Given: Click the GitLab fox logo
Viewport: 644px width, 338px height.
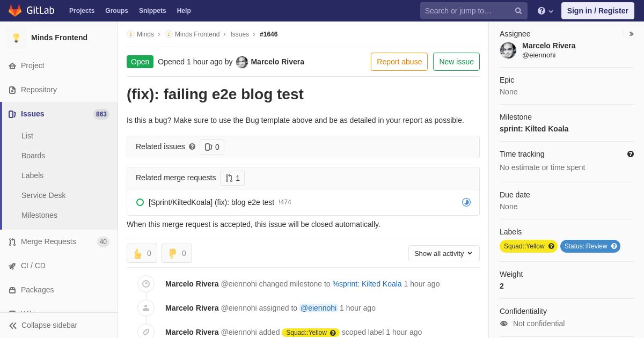Looking at the screenshot, I should point(15,11).
